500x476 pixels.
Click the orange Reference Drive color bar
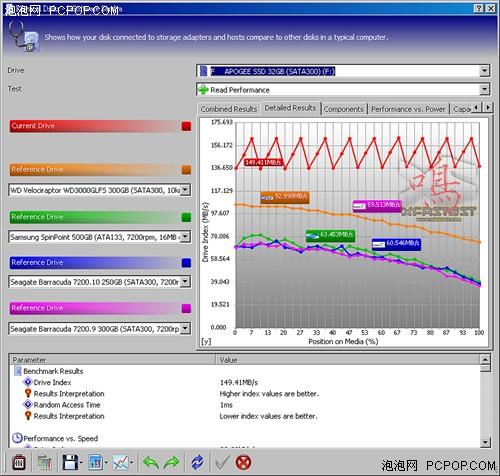click(x=95, y=170)
